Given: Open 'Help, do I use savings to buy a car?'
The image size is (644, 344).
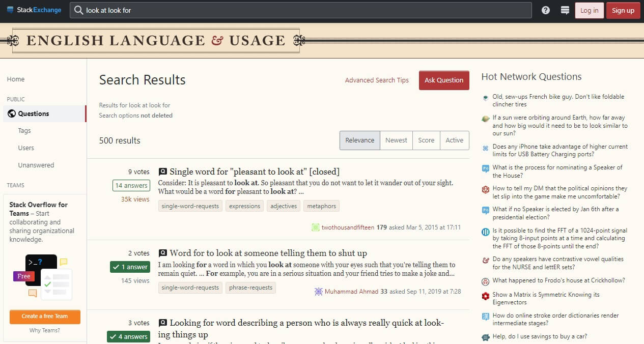Looking at the screenshot, I should coord(540,336).
